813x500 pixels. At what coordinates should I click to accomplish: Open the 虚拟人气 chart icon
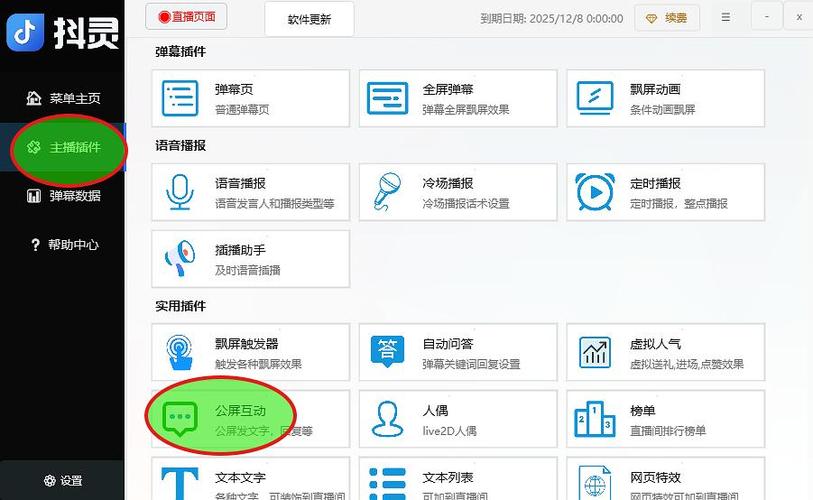pyautogui.click(x=595, y=352)
